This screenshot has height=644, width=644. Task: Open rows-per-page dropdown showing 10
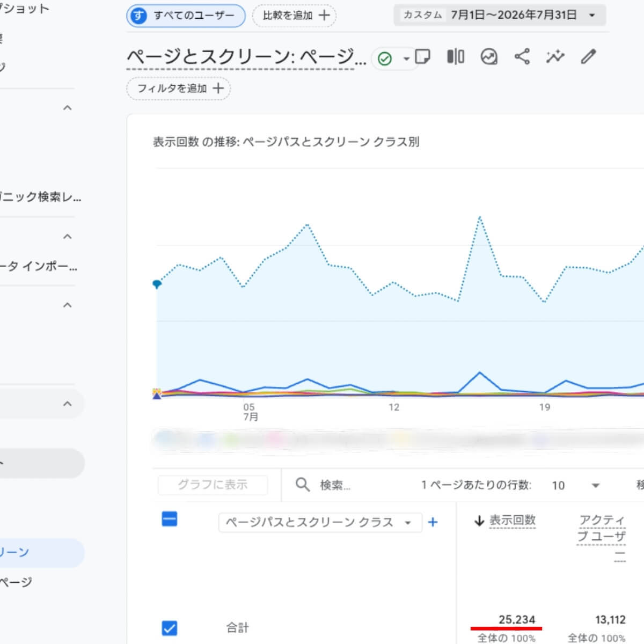coord(576,485)
